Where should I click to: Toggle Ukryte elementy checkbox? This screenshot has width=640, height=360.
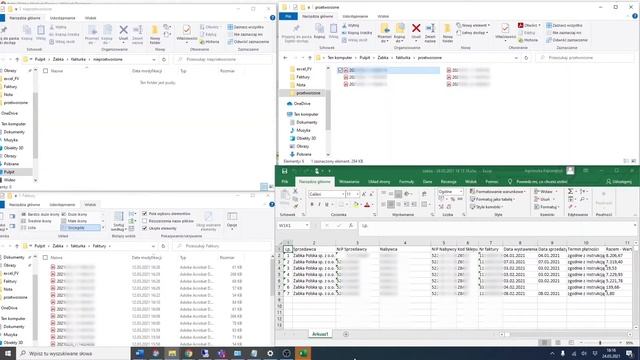pyautogui.click(x=144, y=228)
